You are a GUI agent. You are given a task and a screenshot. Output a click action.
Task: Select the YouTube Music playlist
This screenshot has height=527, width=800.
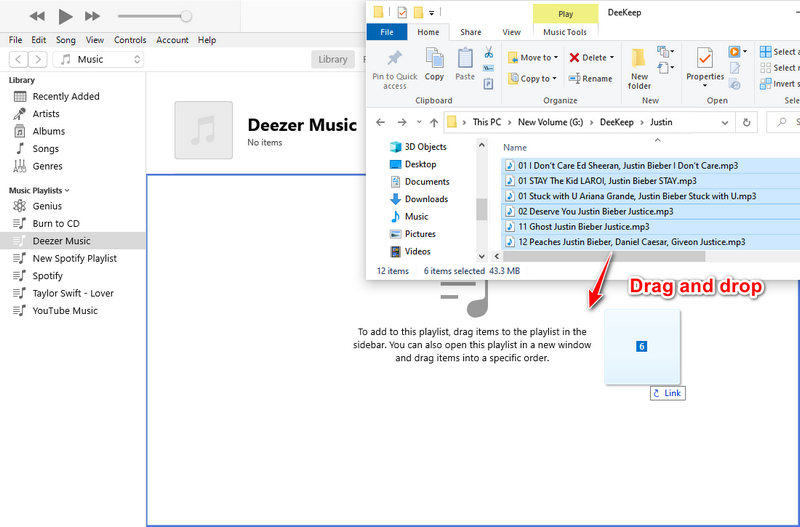[x=65, y=311]
